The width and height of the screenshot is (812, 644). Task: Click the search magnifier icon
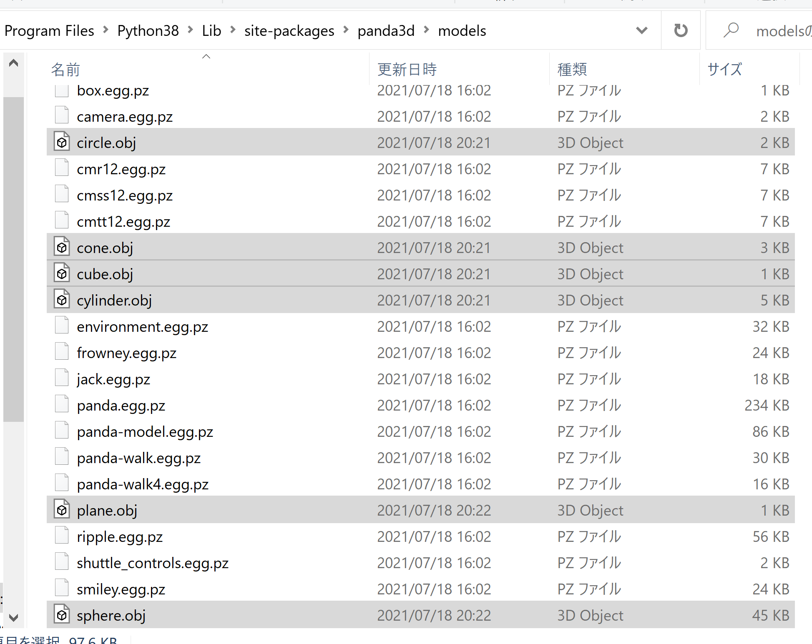point(731,30)
